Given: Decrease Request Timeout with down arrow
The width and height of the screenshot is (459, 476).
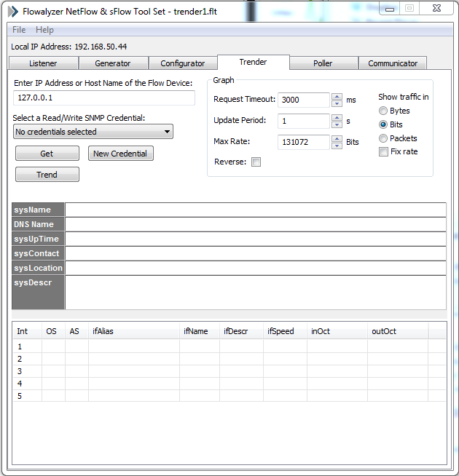Looking at the screenshot, I should point(337,103).
